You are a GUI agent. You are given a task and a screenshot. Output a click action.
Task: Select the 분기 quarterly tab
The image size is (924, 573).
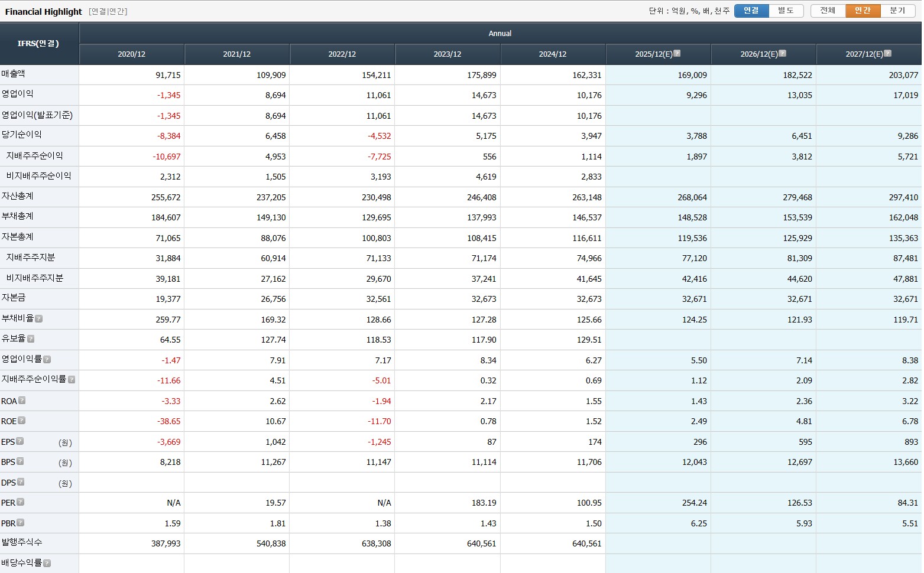tap(898, 11)
